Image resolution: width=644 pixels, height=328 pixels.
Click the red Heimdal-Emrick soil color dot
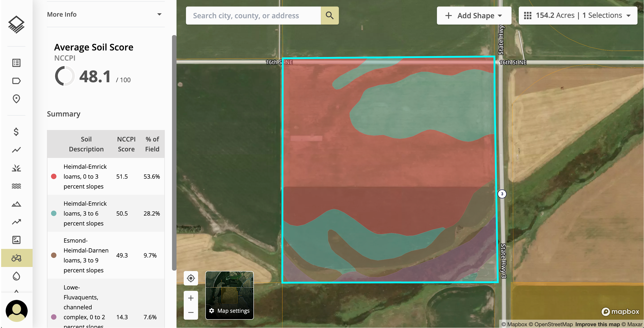click(x=54, y=176)
